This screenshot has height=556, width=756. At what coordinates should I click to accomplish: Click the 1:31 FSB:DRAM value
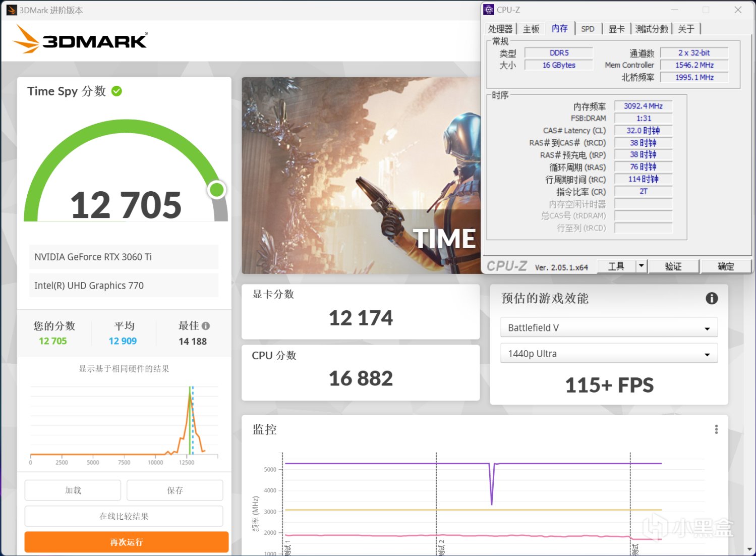coord(643,118)
